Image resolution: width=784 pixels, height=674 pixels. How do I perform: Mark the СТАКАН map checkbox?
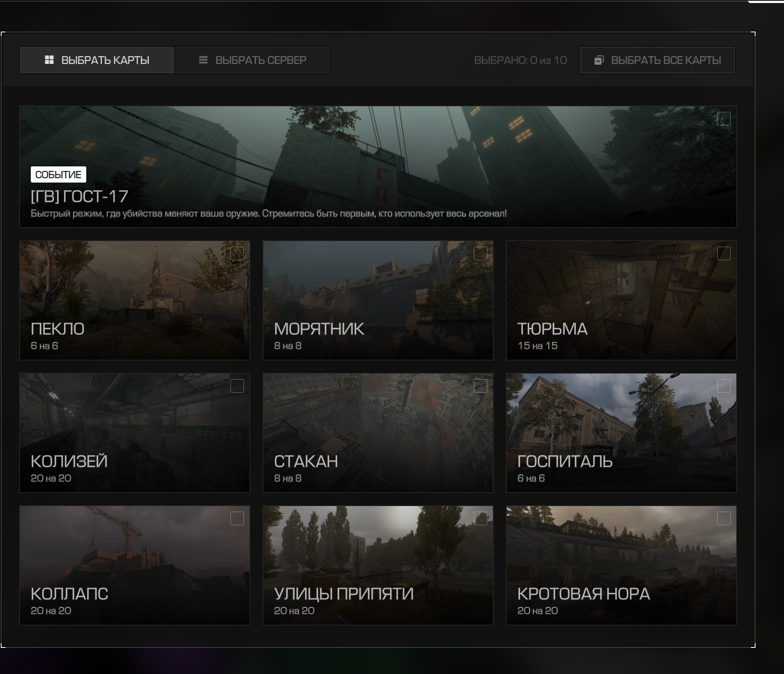(x=481, y=386)
